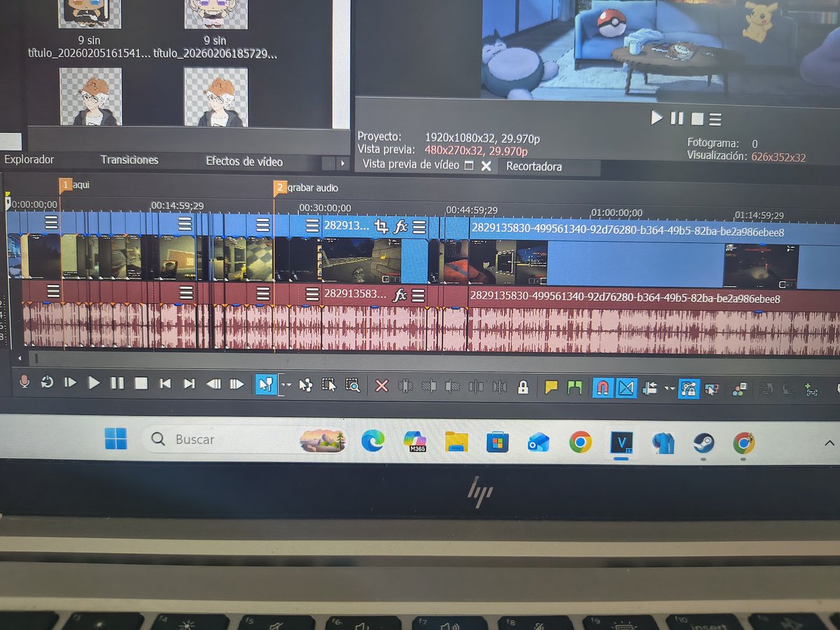Undock the Vista previa de vídeo window
This screenshot has width=840, height=630.
(468, 165)
